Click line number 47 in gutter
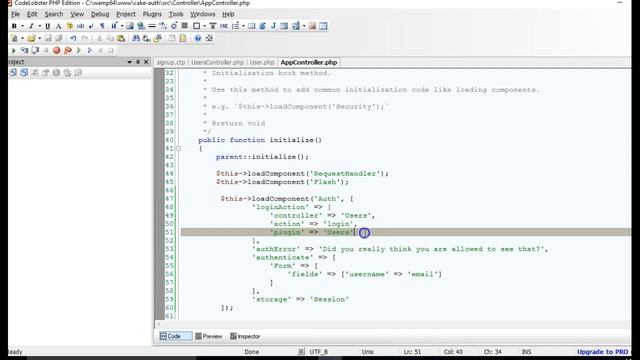The image size is (640, 360). (169, 199)
